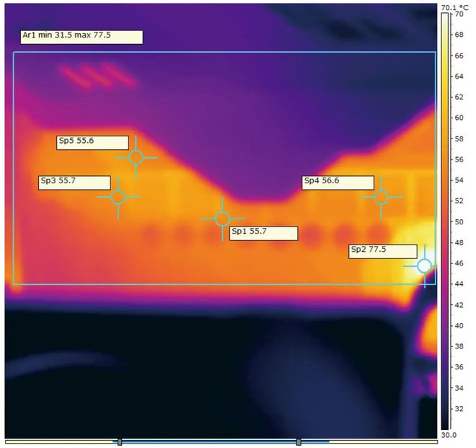Click the Sp1 spot crosshair marker

[223, 219]
